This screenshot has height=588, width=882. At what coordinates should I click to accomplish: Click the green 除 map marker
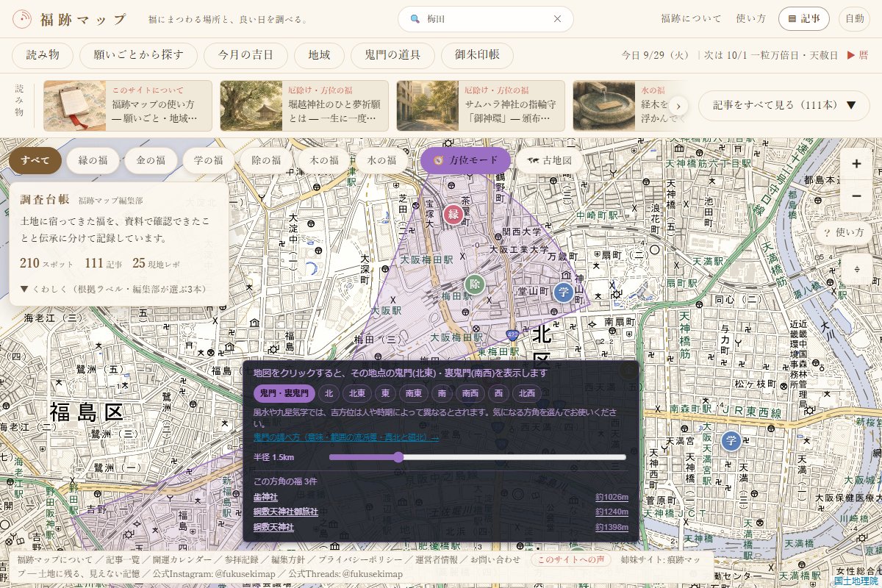pyautogui.click(x=475, y=284)
